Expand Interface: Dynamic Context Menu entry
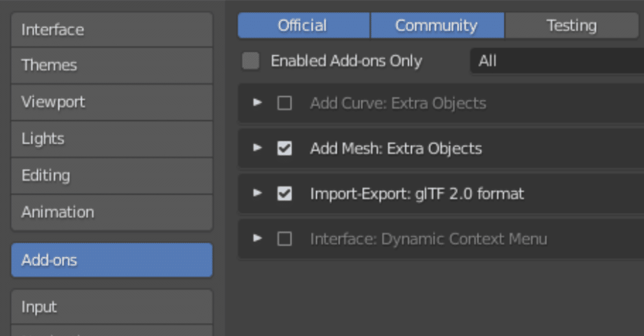Image resolution: width=644 pixels, height=336 pixels. pyautogui.click(x=258, y=238)
